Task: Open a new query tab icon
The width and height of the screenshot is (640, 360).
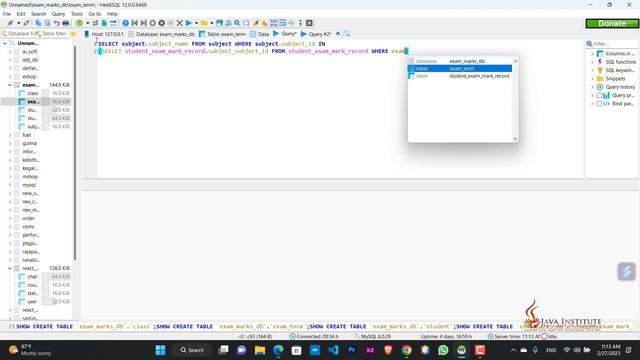Action: click(x=347, y=34)
